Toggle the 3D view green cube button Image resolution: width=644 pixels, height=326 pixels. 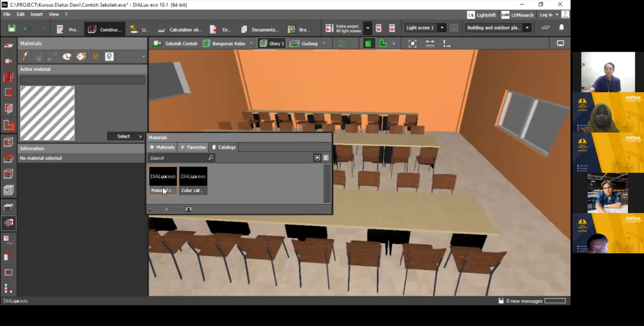pyautogui.click(x=368, y=43)
